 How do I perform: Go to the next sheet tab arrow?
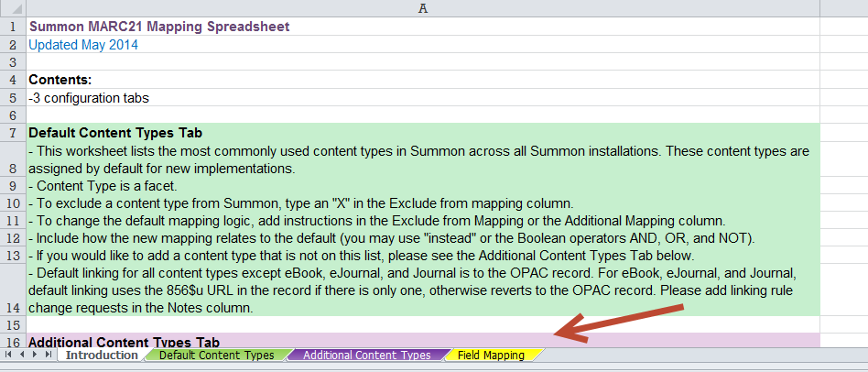tap(35, 355)
